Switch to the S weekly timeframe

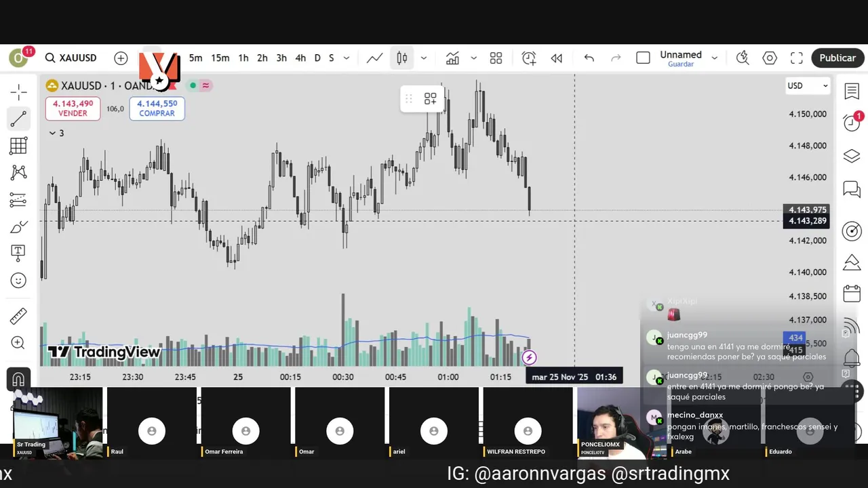pyautogui.click(x=331, y=58)
